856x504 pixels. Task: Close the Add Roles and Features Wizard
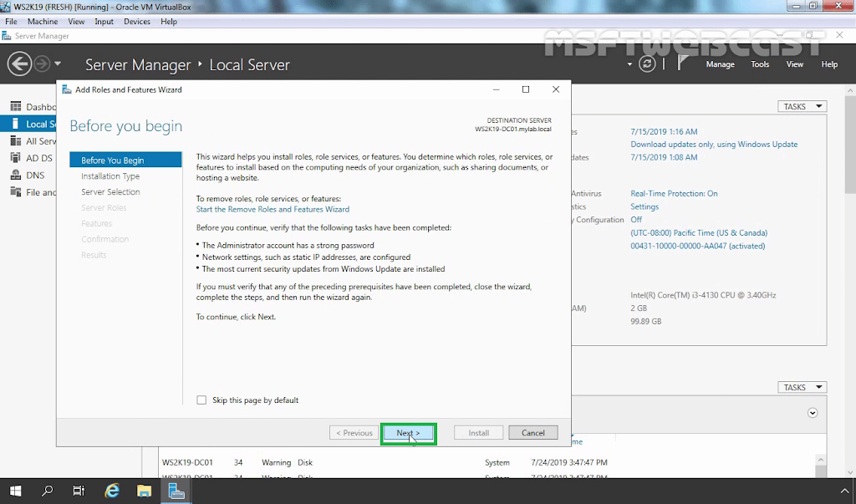(556, 89)
